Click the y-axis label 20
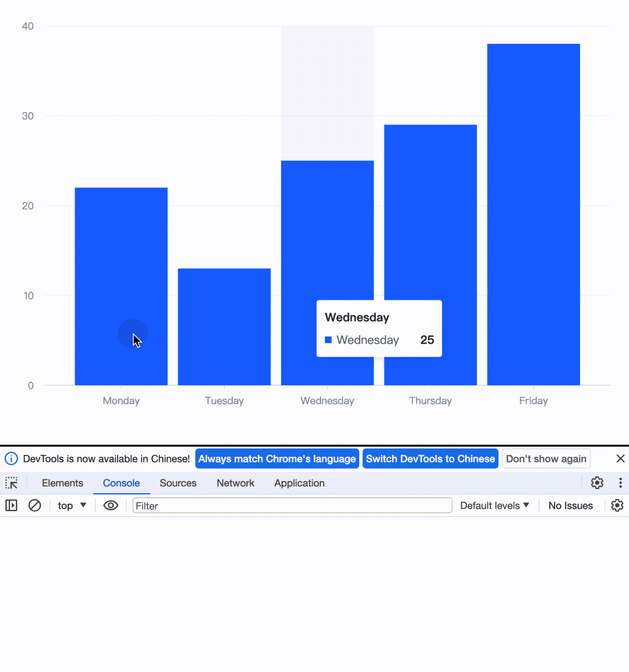This screenshot has width=629, height=672. [x=28, y=206]
